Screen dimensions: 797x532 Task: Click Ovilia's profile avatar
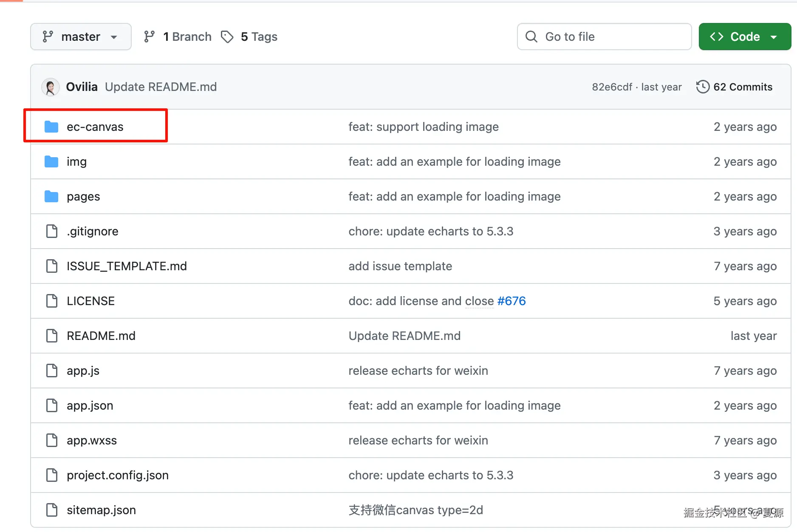tap(51, 87)
